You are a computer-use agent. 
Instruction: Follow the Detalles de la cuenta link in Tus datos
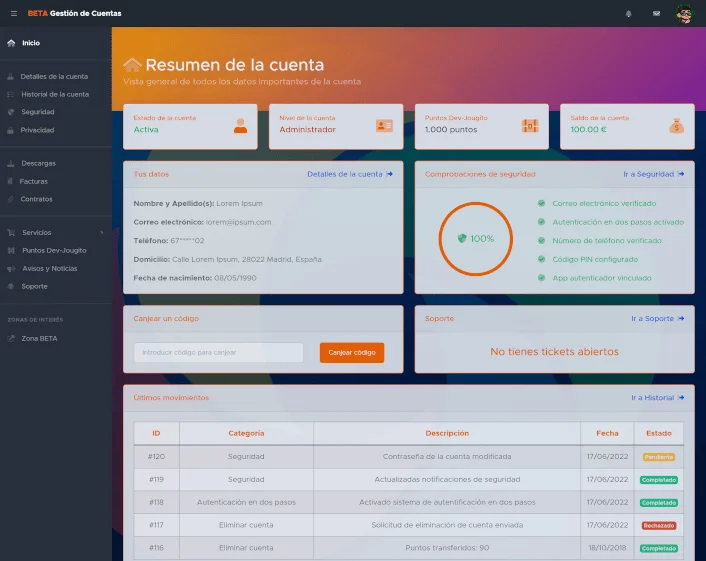(350, 174)
